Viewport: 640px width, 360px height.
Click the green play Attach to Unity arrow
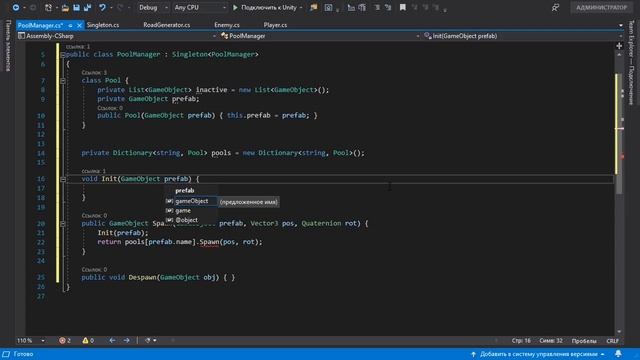click(235, 7)
